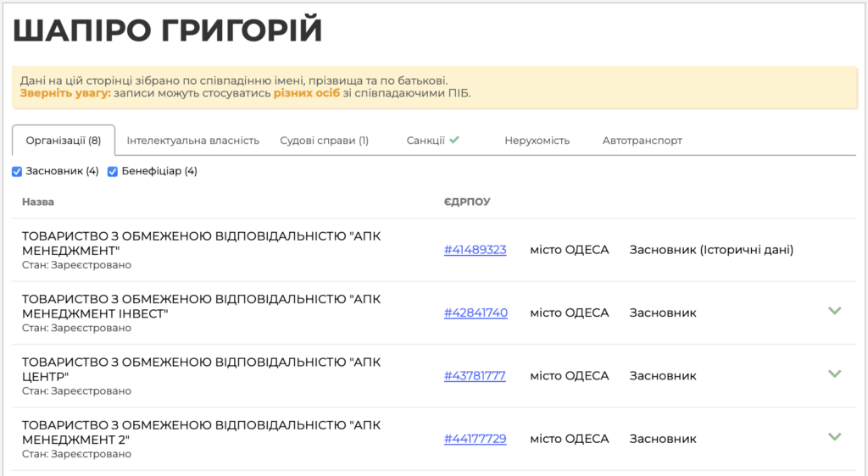Expand the АПК ЦЕНТР row chevron
868x476 pixels.
pyautogui.click(x=834, y=374)
